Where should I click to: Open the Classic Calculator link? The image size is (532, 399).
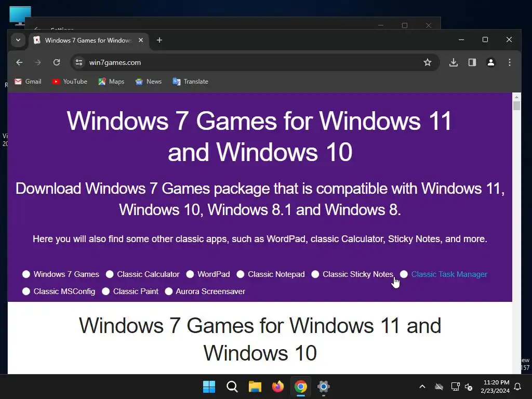(148, 274)
